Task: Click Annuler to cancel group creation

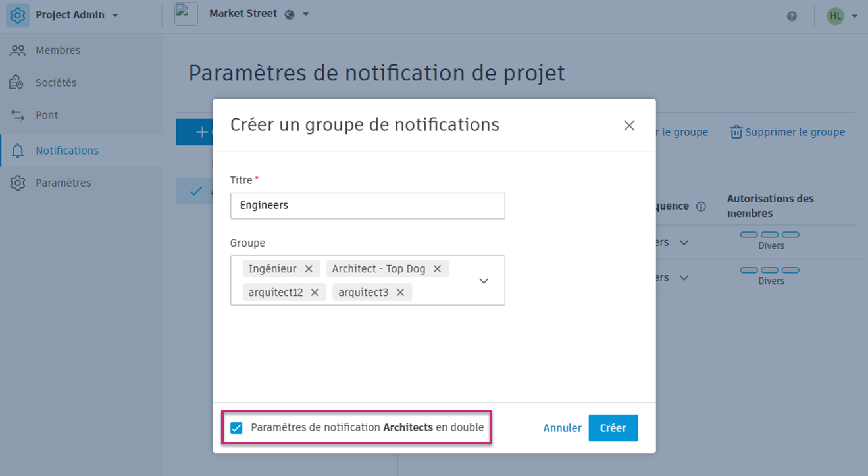Action: [562, 427]
